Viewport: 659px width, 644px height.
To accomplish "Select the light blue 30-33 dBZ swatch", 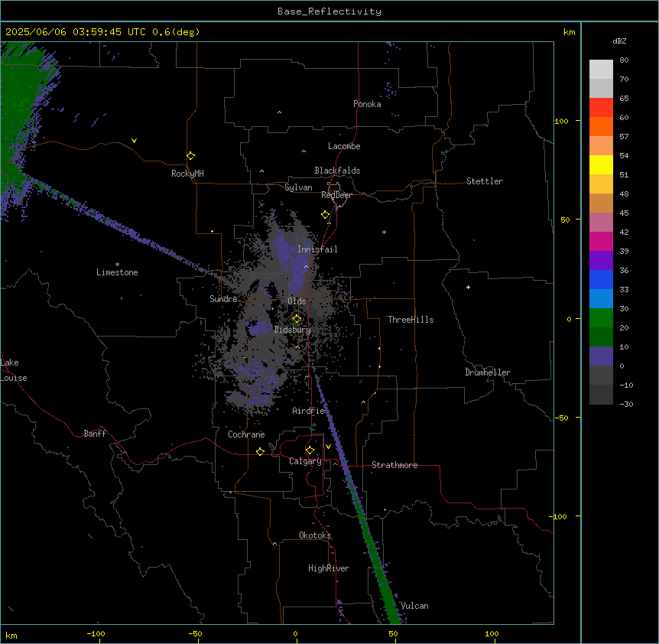I will [x=601, y=298].
